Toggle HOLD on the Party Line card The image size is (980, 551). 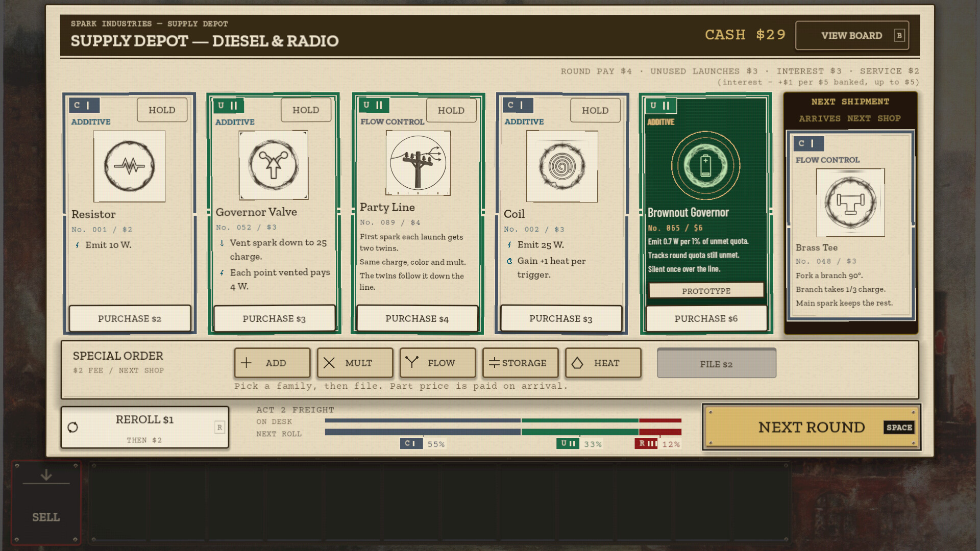451,110
